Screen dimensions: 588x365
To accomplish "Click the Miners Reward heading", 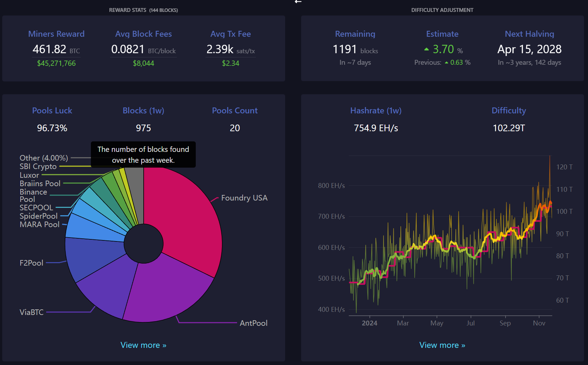I will pos(56,34).
